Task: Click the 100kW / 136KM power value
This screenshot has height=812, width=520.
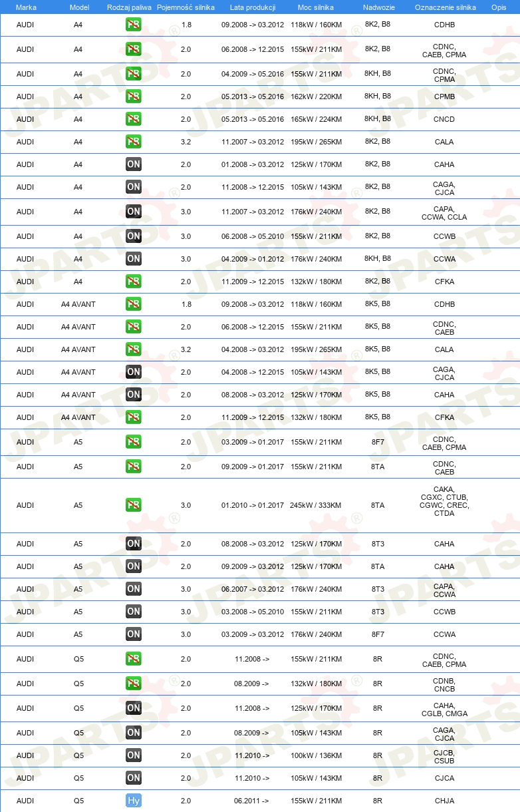Action: 317,755
